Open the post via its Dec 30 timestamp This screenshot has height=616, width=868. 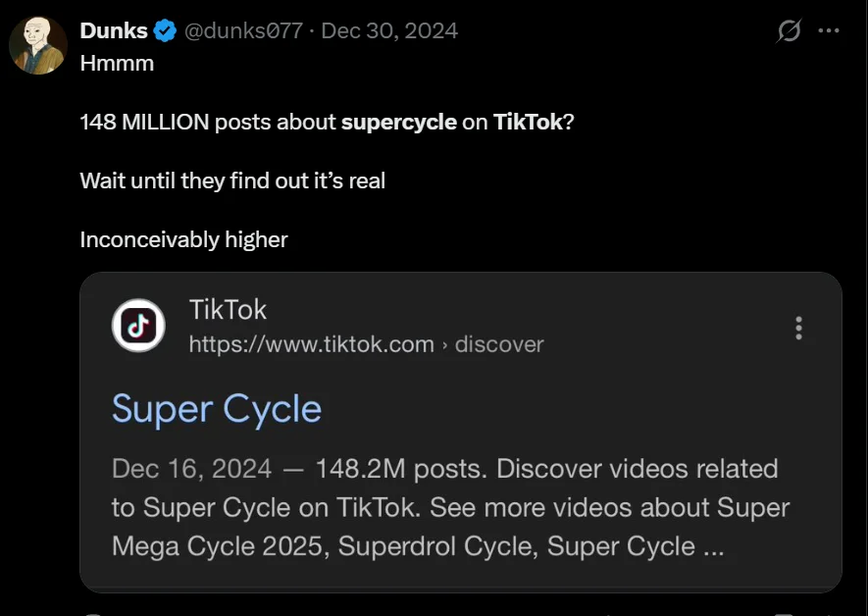click(x=388, y=30)
